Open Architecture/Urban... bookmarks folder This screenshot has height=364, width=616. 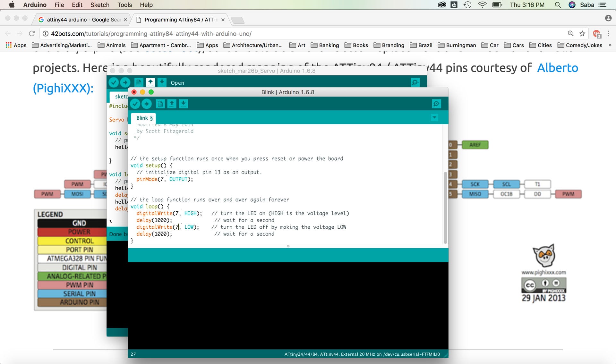[x=253, y=45]
